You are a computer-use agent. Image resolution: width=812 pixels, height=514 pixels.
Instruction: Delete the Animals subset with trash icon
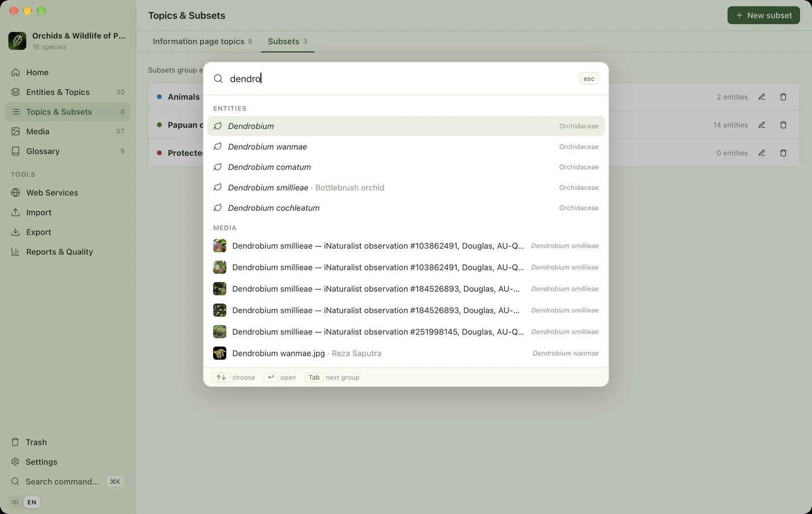[783, 97]
